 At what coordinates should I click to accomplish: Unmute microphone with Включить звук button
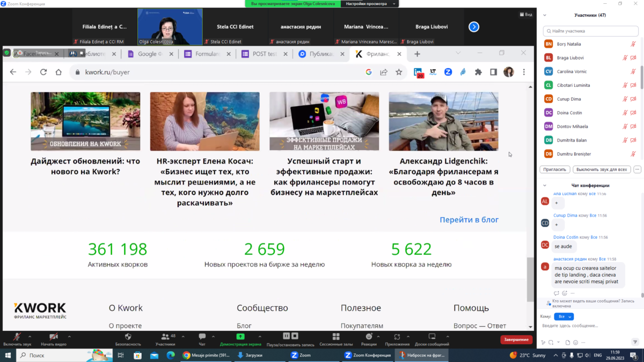tap(17, 339)
